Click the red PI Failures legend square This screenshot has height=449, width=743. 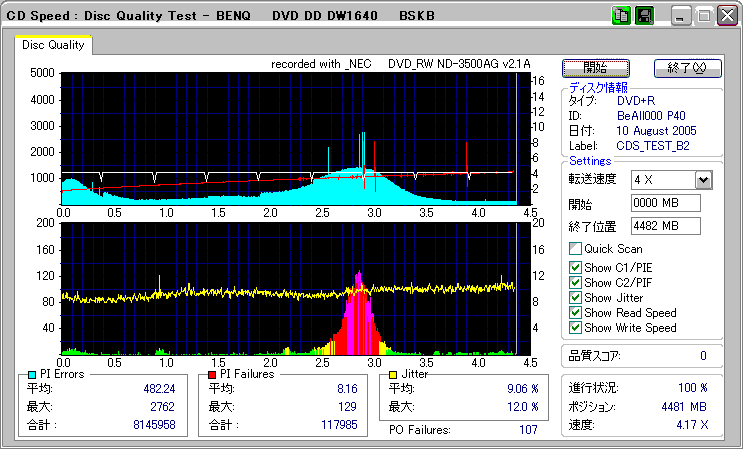point(213,374)
